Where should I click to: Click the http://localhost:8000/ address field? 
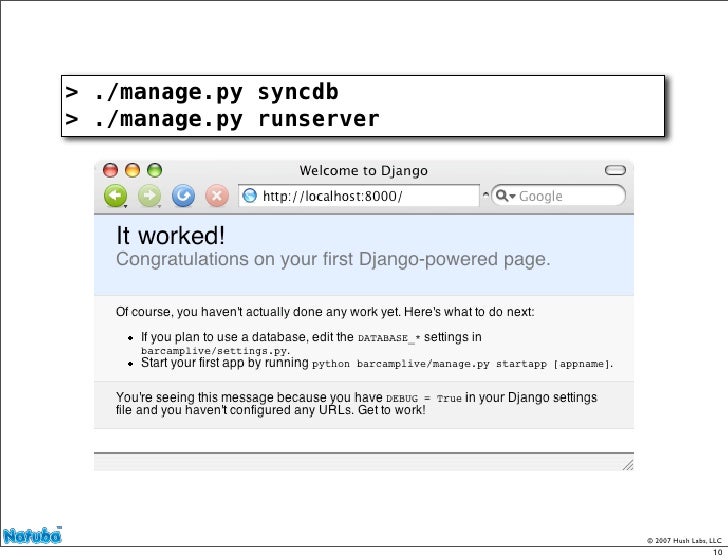click(x=358, y=195)
